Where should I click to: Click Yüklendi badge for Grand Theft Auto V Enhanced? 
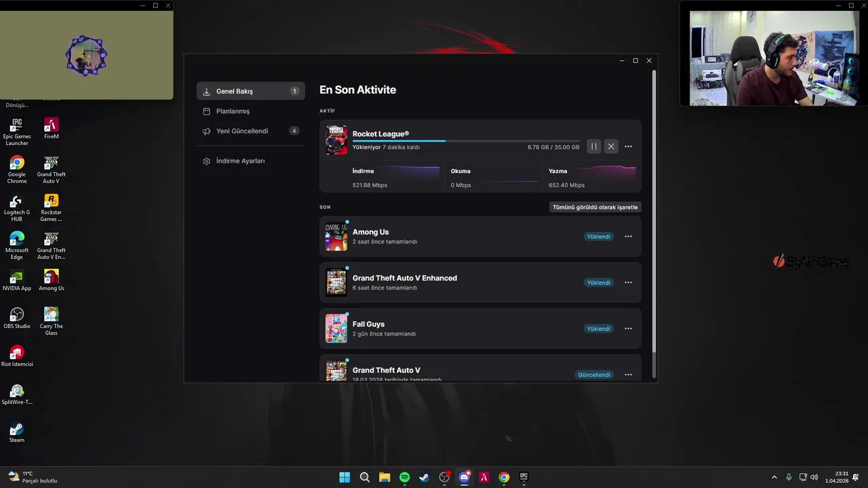599,283
